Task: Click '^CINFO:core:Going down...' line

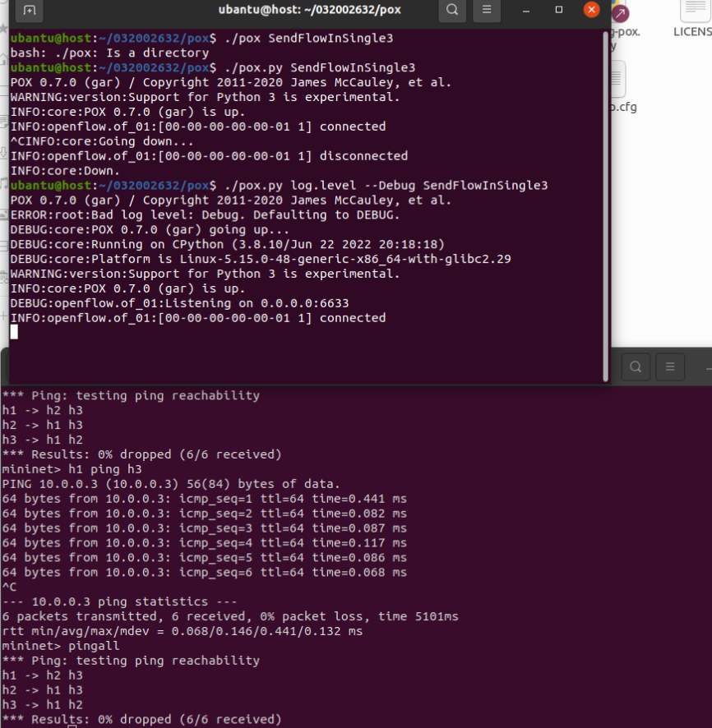Action: coord(102,141)
